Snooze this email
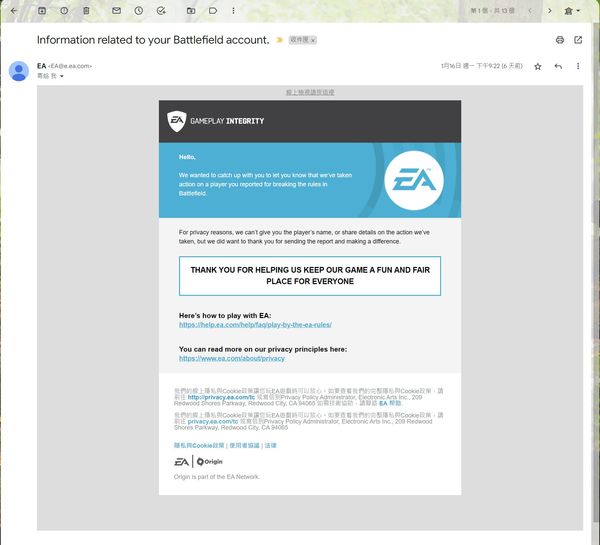 (x=139, y=10)
